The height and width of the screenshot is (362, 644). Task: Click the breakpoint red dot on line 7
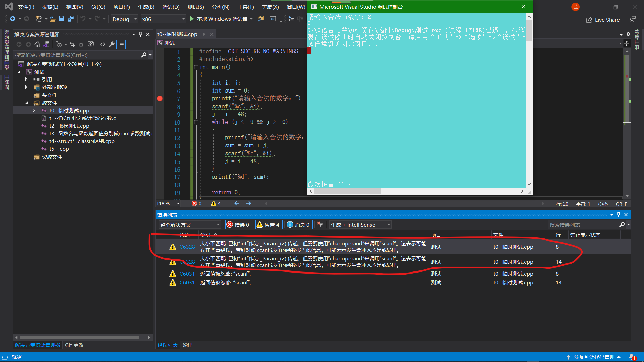pyautogui.click(x=160, y=99)
